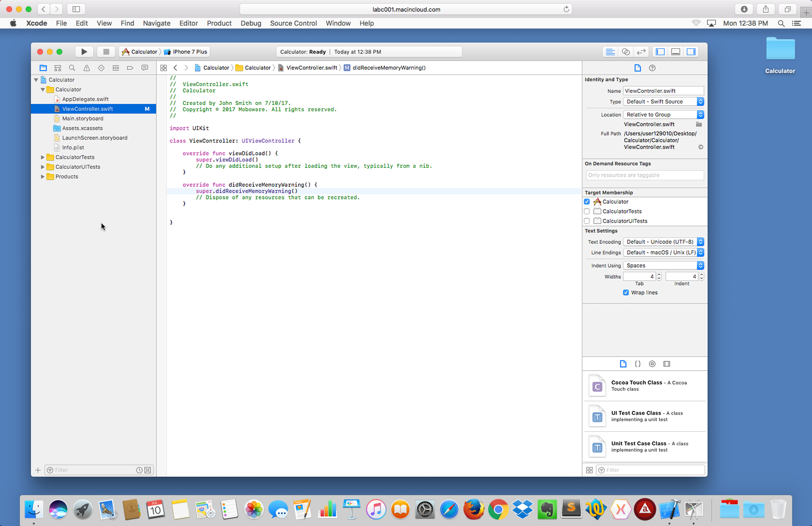Show the Quick Help inspector

pos(652,68)
